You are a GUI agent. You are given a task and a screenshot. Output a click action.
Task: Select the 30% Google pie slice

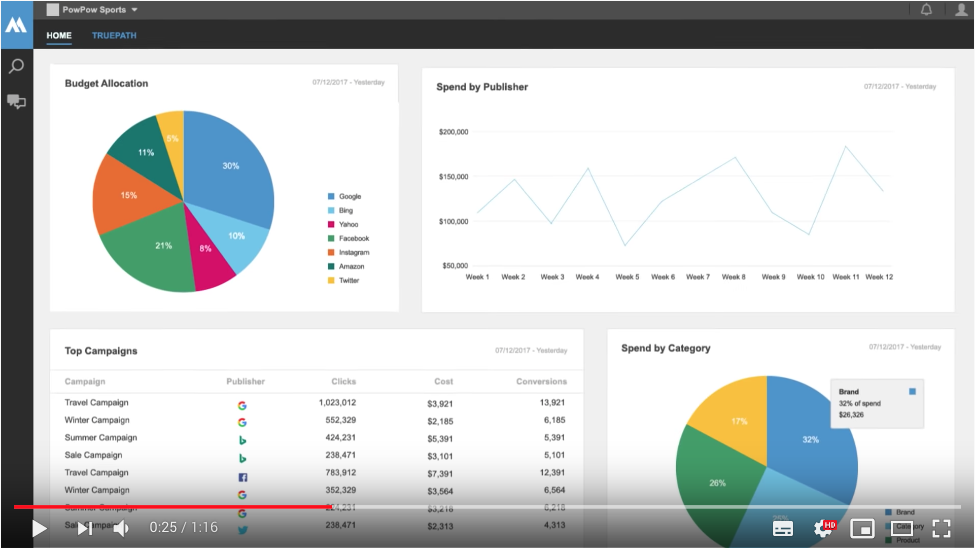231,165
